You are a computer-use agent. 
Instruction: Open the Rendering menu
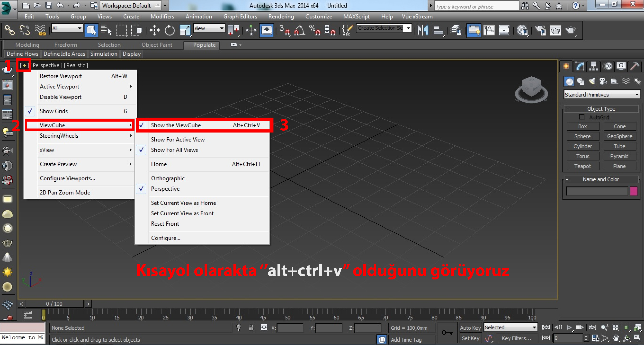pos(281,16)
